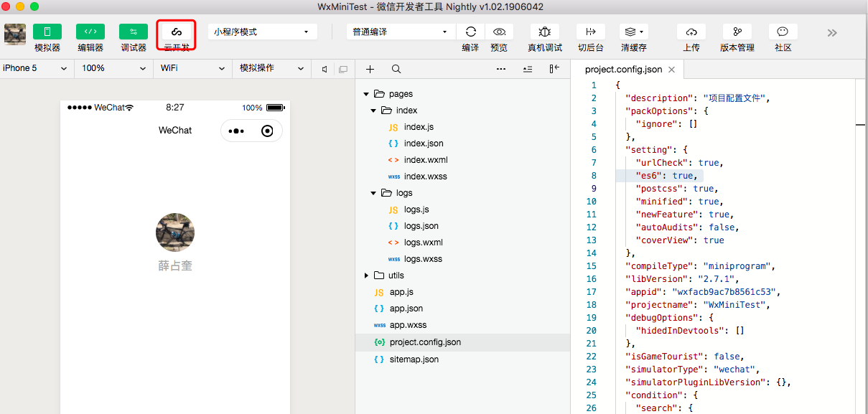Click the collapse file tree panel icon
868x414 pixels.
coord(554,69)
